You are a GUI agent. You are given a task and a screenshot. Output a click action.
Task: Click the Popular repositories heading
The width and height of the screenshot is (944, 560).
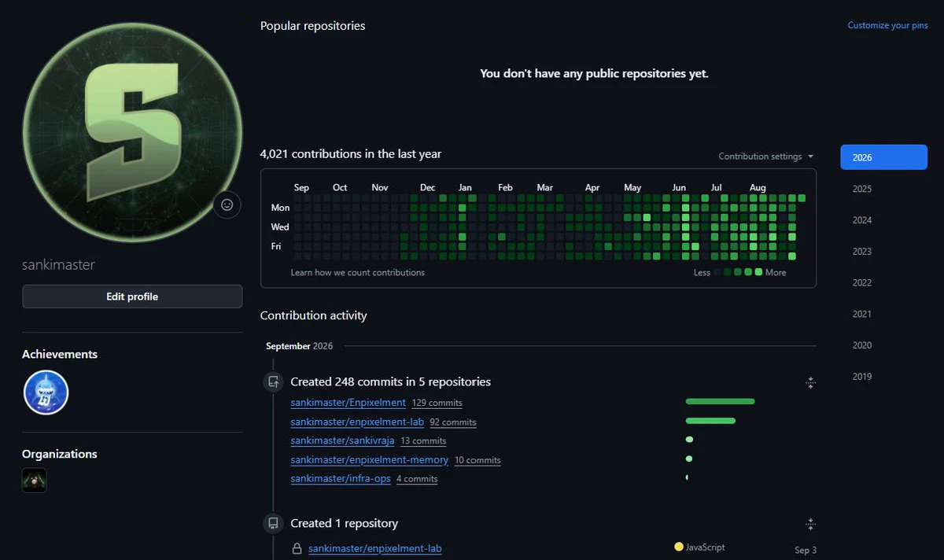313,26
